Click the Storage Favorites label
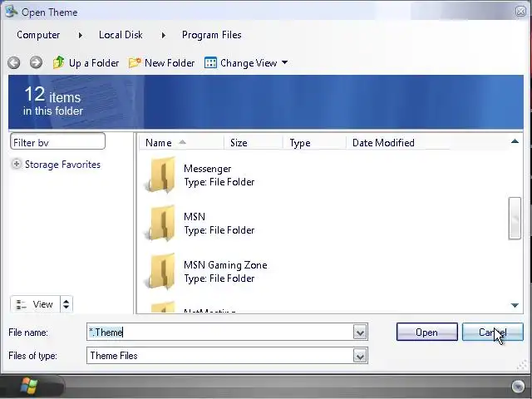The height and width of the screenshot is (399, 532). click(63, 165)
